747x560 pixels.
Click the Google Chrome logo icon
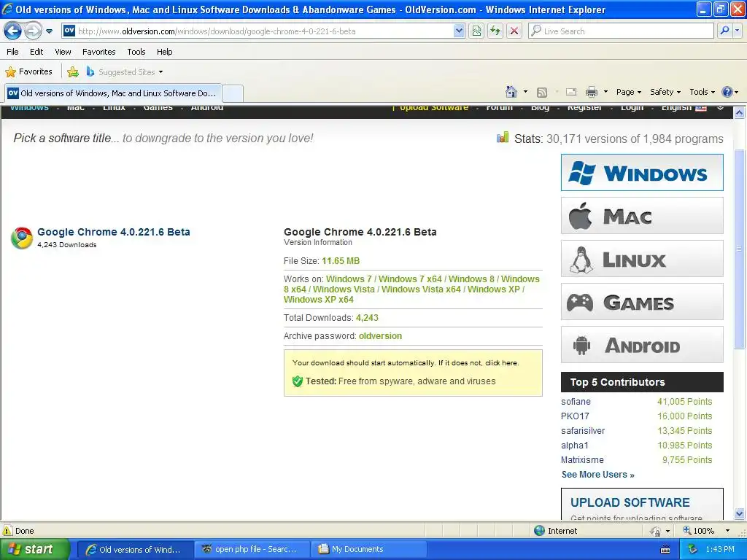click(x=22, y=238)
